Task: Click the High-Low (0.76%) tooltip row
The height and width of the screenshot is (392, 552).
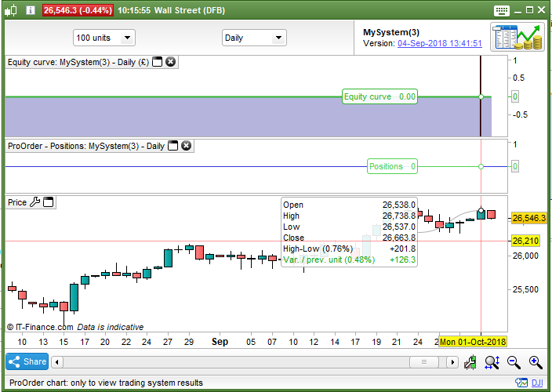Action: click(349, 249)
